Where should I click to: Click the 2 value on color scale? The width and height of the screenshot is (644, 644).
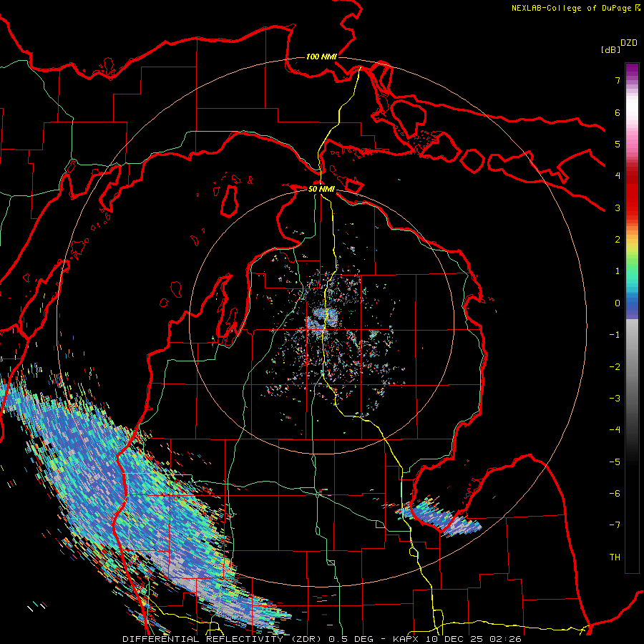(x=618, y=240)
